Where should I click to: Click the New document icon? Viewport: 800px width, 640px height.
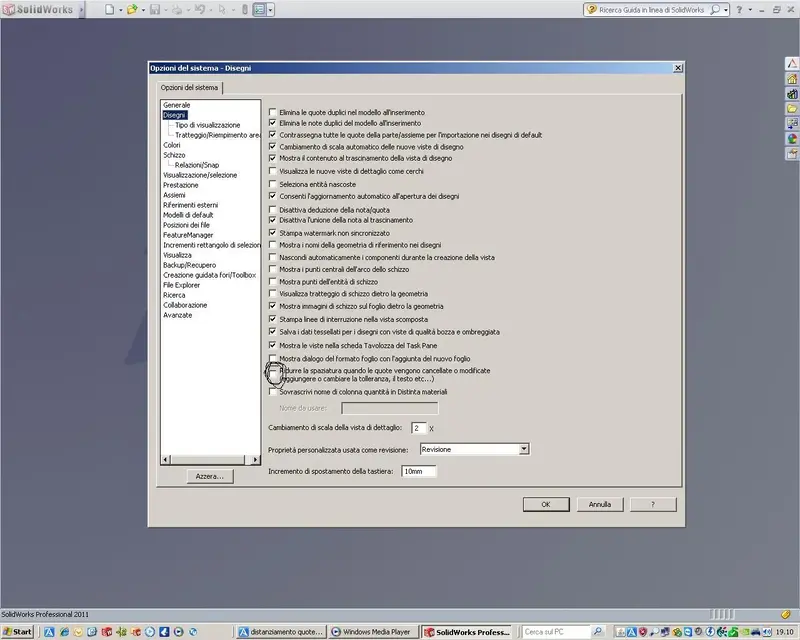(x=110, y=9)
